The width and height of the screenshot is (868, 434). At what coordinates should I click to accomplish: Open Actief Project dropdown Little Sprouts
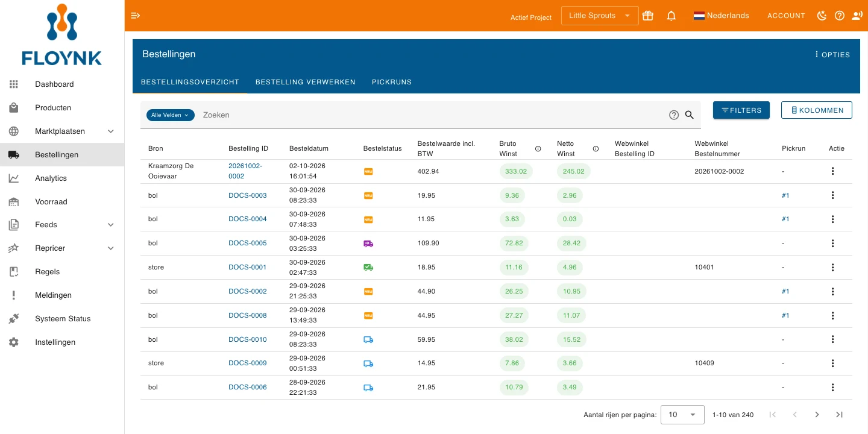(600, 16)
